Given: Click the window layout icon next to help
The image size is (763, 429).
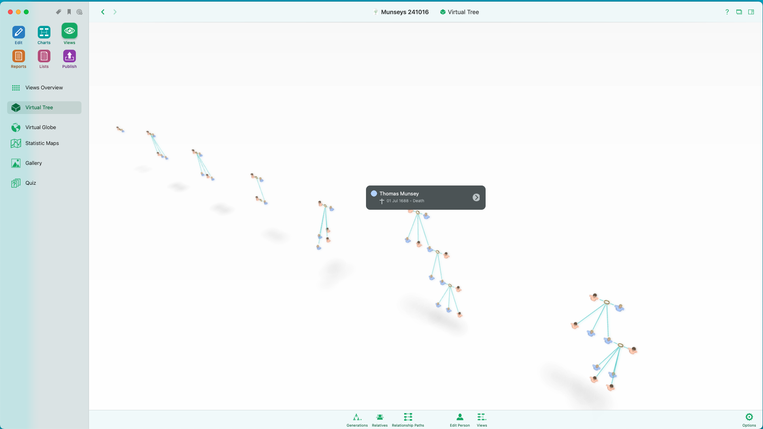Looking at the screenshot, I should (739, 12).
